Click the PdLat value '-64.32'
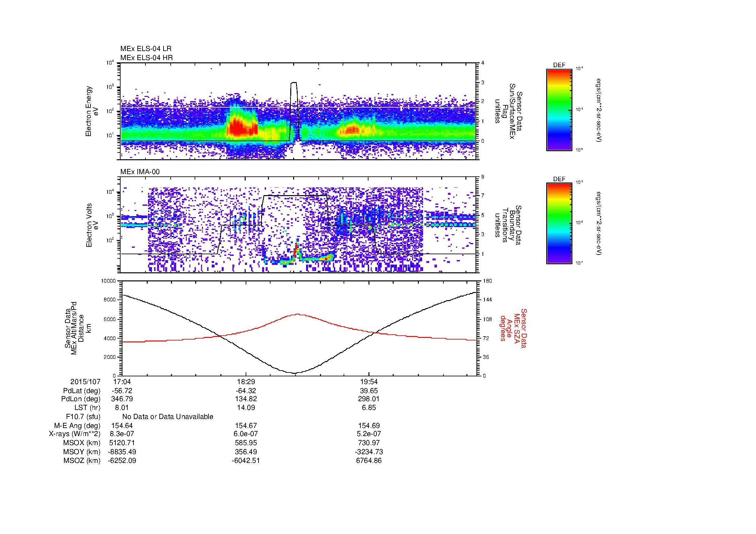The height and width of the screenshot is (534, 756). 246,391
